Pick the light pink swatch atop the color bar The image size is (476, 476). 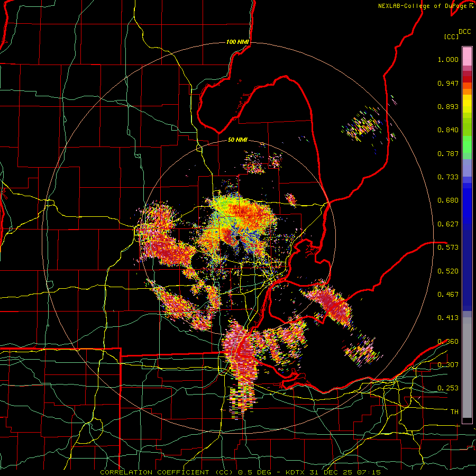(467, 56)
